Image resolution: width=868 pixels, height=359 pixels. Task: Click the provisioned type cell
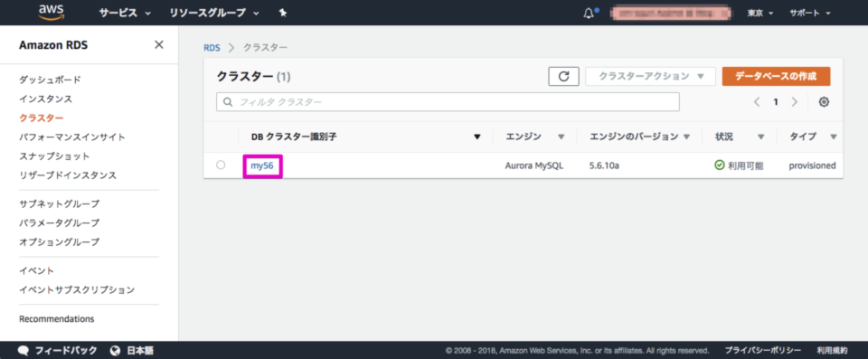click(812, 165)
